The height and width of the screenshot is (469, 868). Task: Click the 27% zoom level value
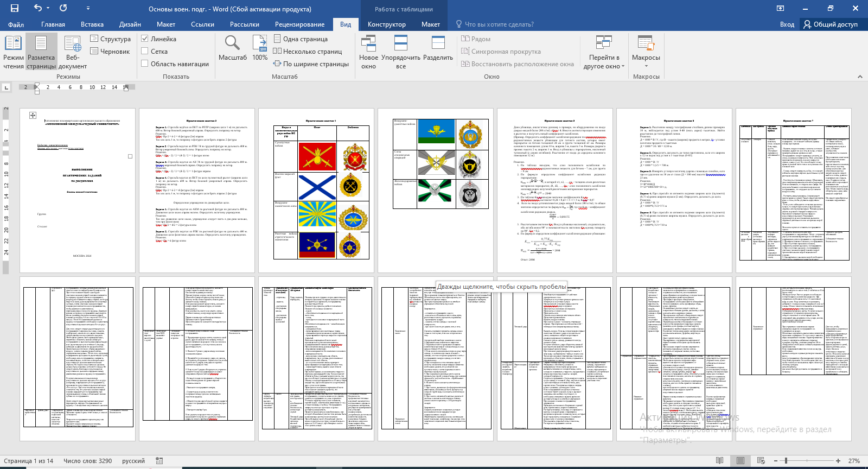pos(854,461)
